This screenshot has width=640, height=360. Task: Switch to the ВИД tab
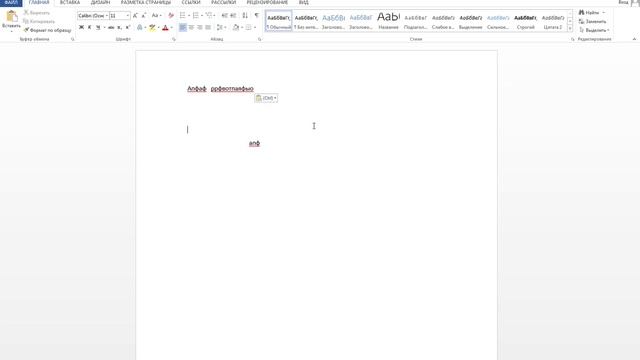click(304, 2)
